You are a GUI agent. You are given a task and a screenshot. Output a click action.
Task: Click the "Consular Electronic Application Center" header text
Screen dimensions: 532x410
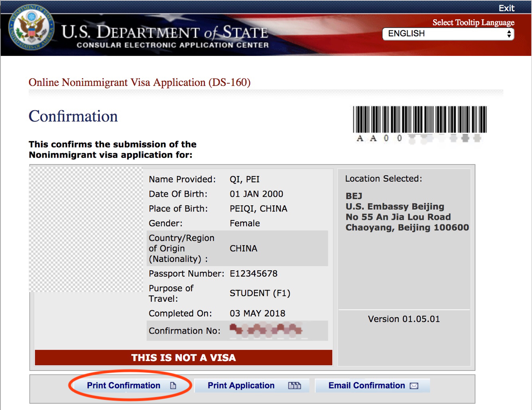[x=173, y=45]
